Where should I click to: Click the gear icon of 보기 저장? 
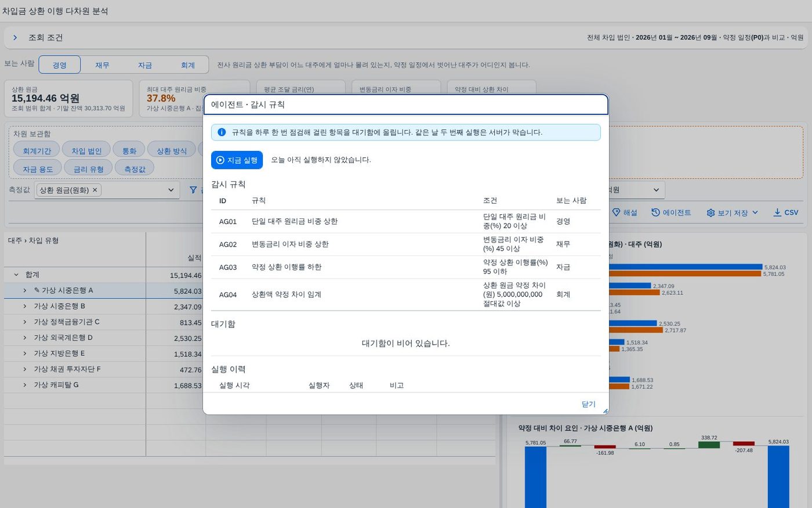710,213
